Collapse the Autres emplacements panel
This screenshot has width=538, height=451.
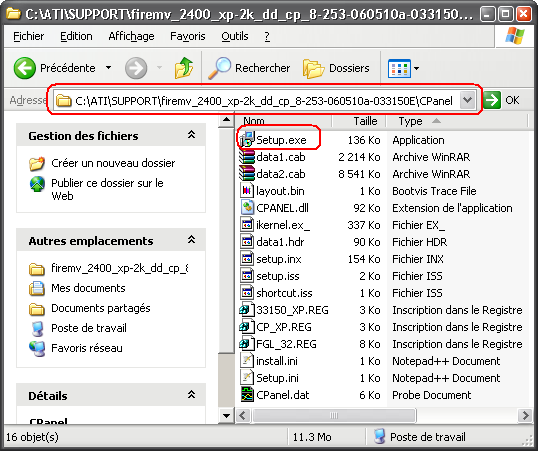click(x=191, y=240)
